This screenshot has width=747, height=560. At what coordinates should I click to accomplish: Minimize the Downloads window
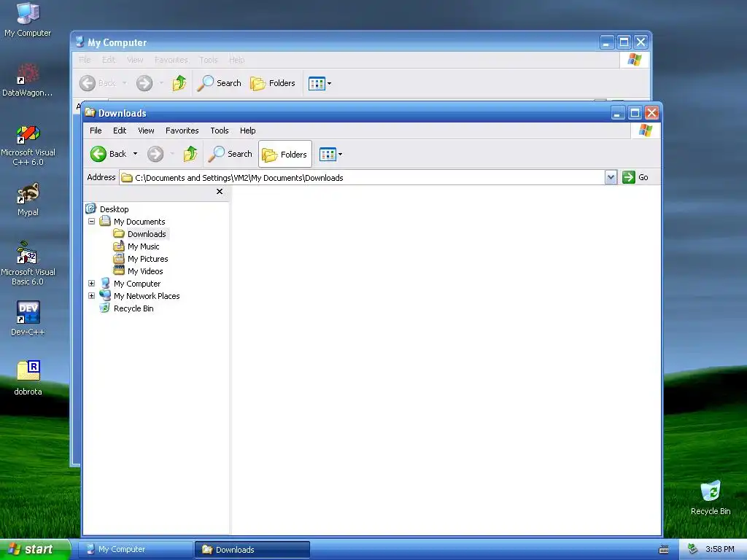pos(618,113)
